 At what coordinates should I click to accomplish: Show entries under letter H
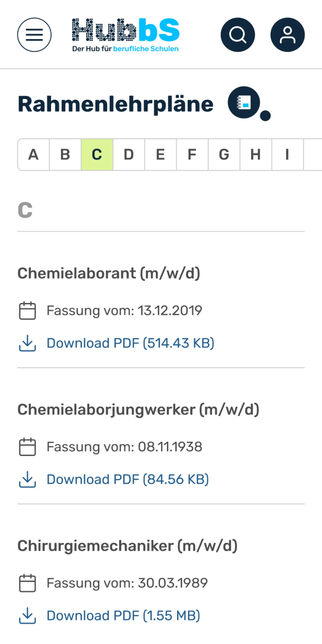pos(256,154)
